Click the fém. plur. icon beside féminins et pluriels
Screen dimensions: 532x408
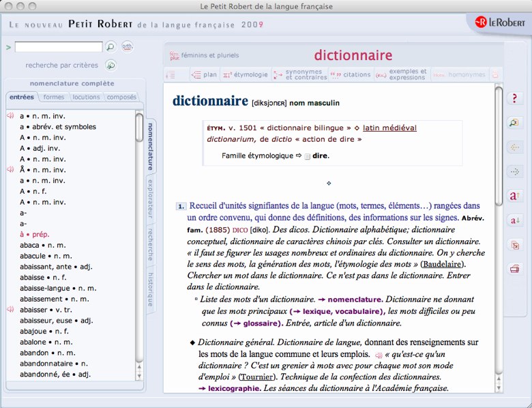pos(175,56)
